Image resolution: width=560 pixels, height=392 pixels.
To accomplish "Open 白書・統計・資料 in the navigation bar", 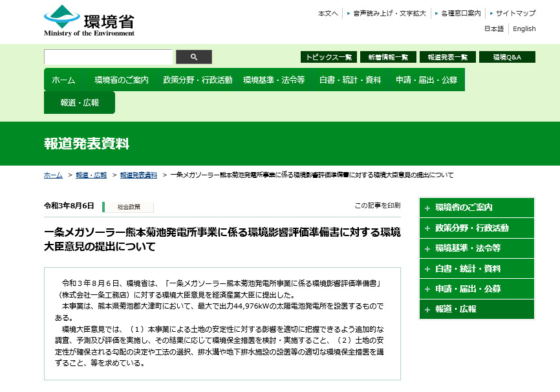I will pyautogui.click(x=350, y=80).
